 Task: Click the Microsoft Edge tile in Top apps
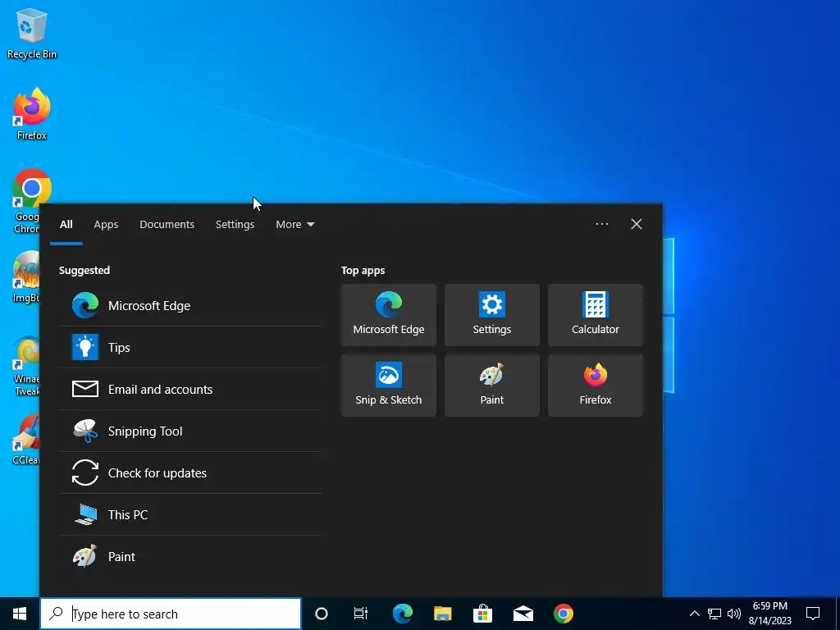click(388, 315)
